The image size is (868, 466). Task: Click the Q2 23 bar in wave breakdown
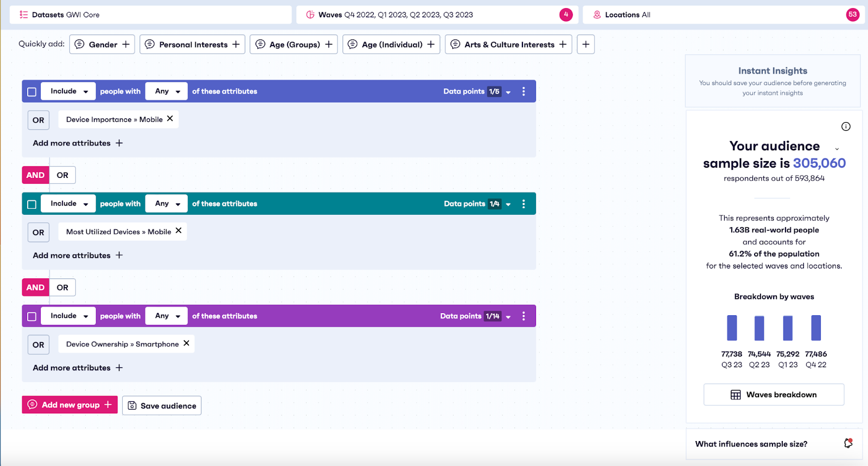(759, 328)
